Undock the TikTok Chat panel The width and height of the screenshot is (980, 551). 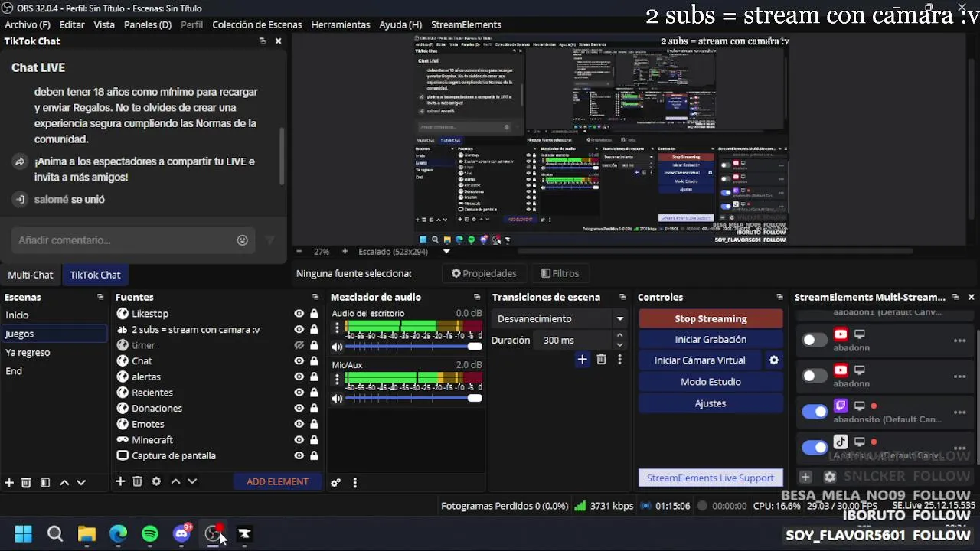point(263,41)
